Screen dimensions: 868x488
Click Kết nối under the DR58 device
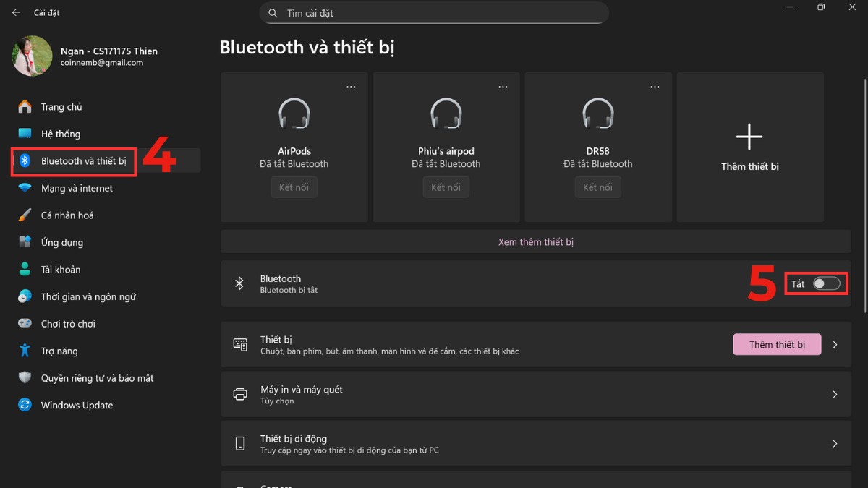[x=597, y=187]
